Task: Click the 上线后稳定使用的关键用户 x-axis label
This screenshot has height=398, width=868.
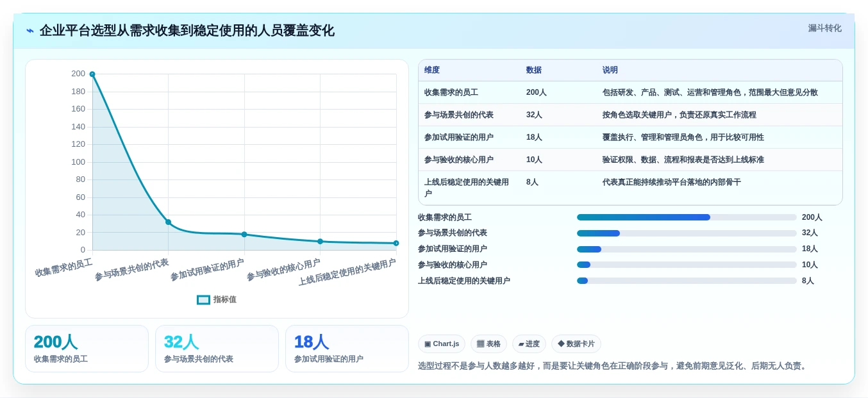Action: pyautogui.click(x=347, y=272)
